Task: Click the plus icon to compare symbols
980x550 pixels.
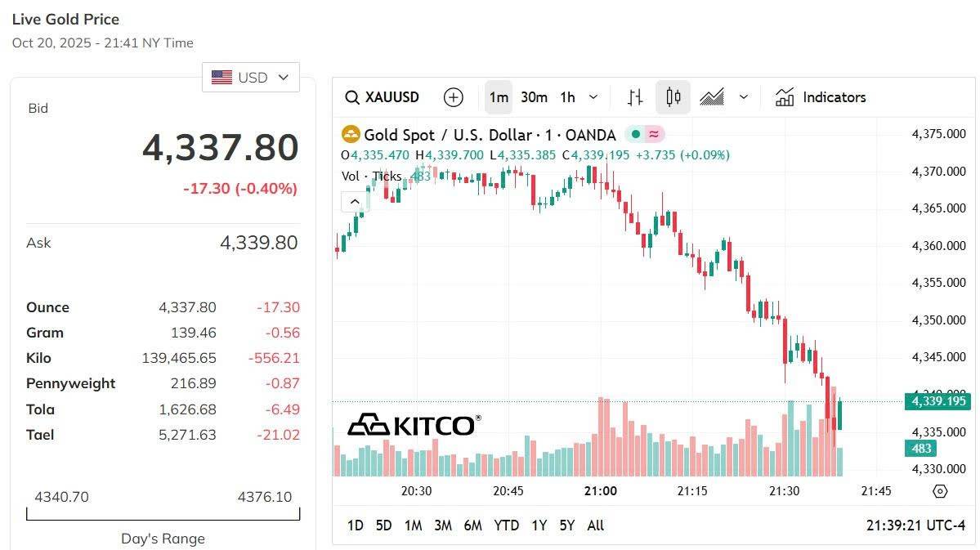Action: tap(453, 97)
